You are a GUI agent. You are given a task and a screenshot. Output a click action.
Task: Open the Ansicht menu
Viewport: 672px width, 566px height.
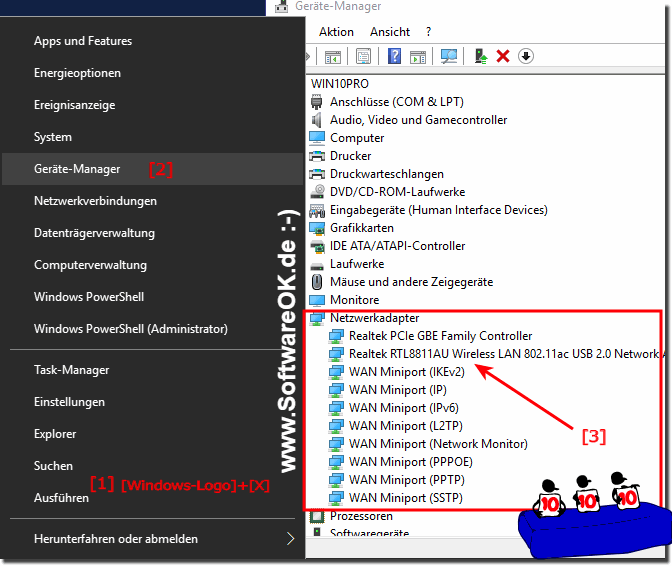pos(390,32)
